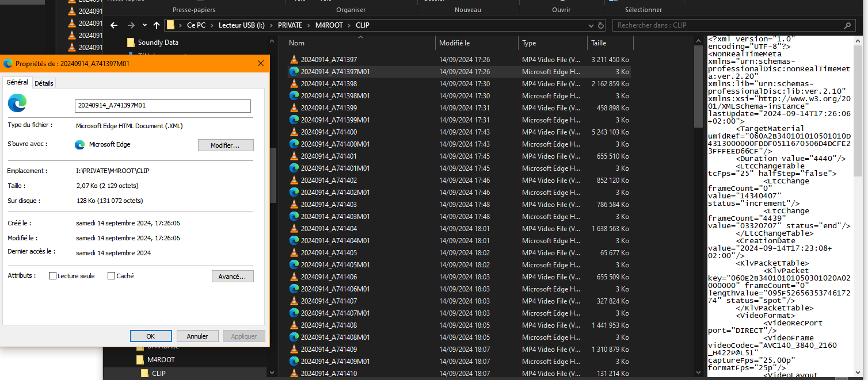The width and height of the screenshot is (868, 380).
Task: Click the back navigation arrow
Action: (114, 25)
